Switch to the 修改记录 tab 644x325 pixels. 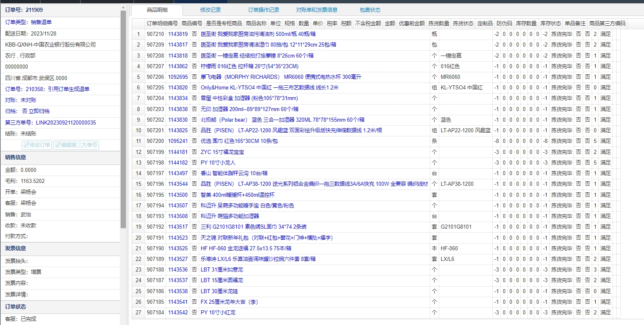click(x=210, y=10)
